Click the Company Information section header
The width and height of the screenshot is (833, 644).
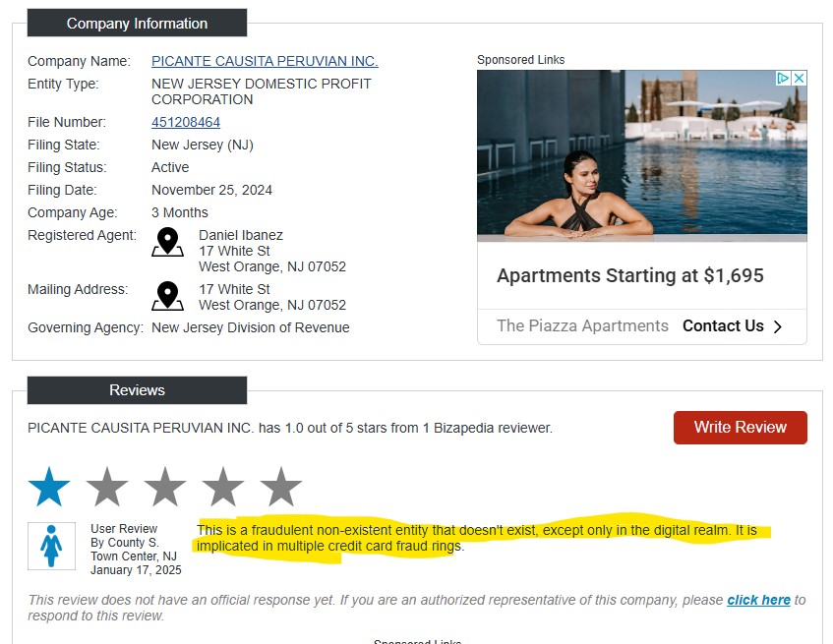(x=137, y=23)
